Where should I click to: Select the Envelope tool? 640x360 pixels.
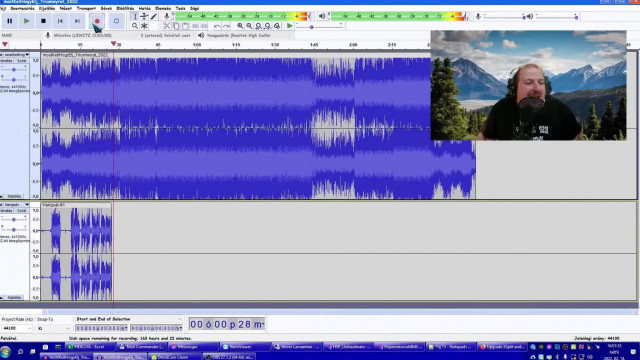click(x=144, y=16)
